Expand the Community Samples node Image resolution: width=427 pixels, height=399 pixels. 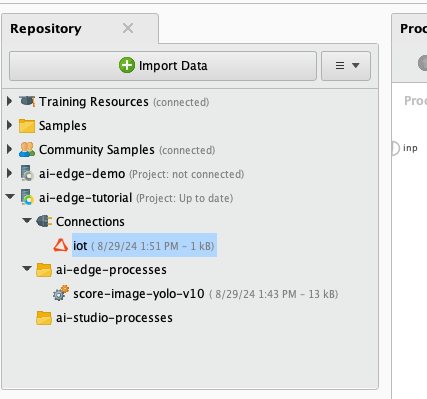pos(9,149)
